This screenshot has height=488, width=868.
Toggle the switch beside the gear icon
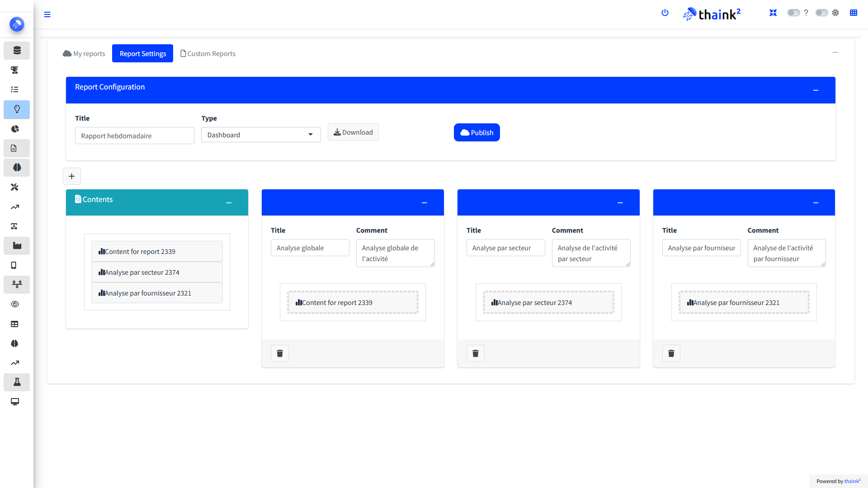click(x=821, y=13)
